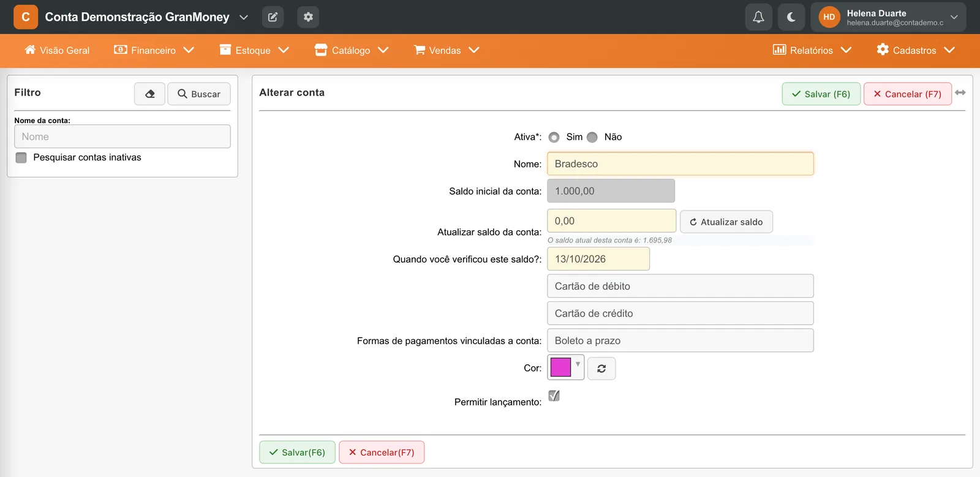Toggle dark mode moon icon
Screen dimensions: 980x477
coord(791,17)
